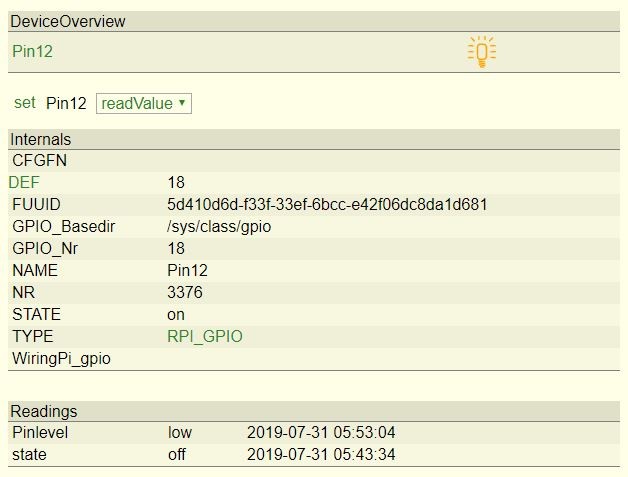Click the CFGFN internal row label
The height and width of the screenshot is (477, 628).
[39, 160]
